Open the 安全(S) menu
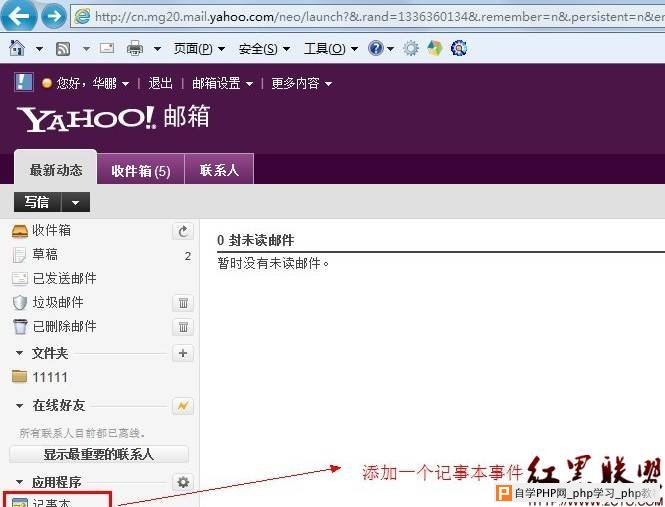The height and width of the screenshot is (507, 665). [x=264, y=49]
